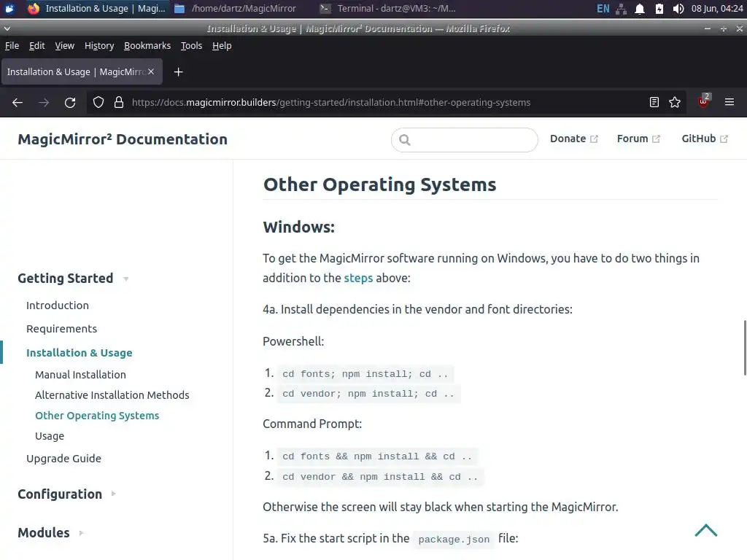The image size is (747, 560).
Task: Open the volume speaker icon
Action: point(678,9)
